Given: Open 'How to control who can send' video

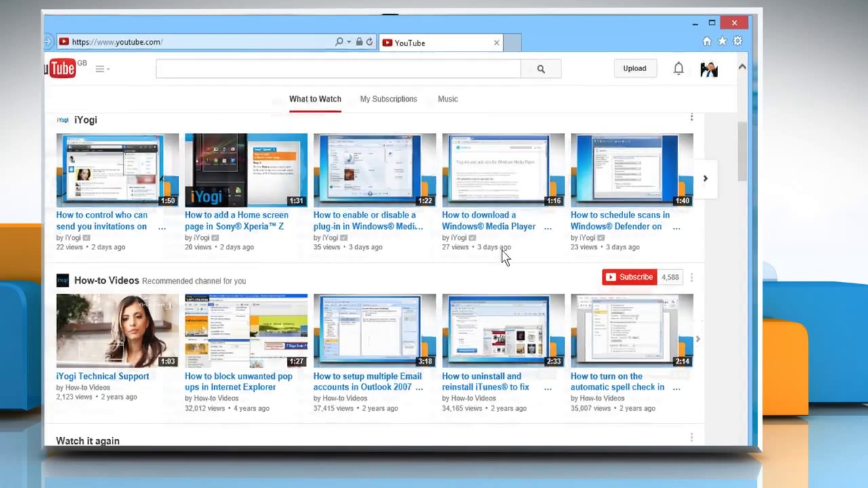Looking at the screenshot, I should click(x=102, y=221).
